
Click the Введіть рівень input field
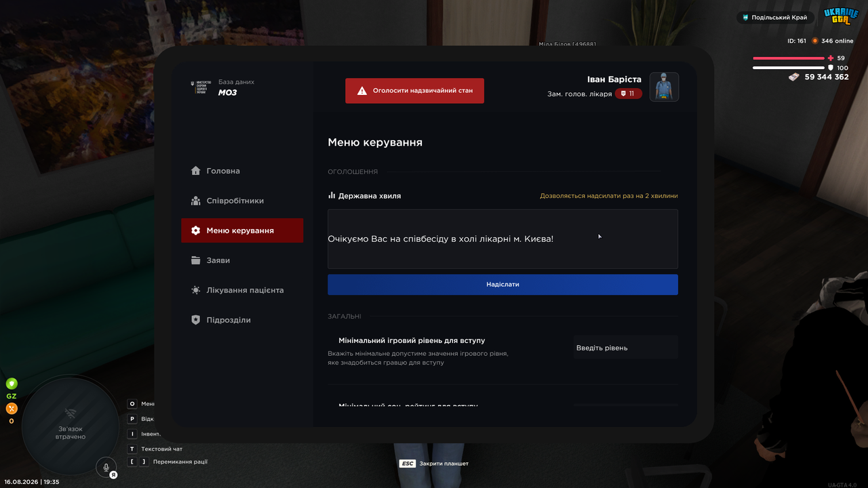(626, 348)
